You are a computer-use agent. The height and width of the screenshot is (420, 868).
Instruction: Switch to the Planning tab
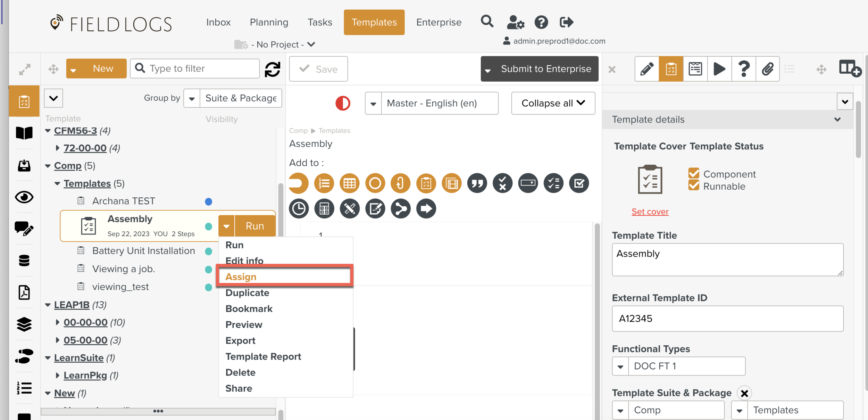(x=269, y=22)
